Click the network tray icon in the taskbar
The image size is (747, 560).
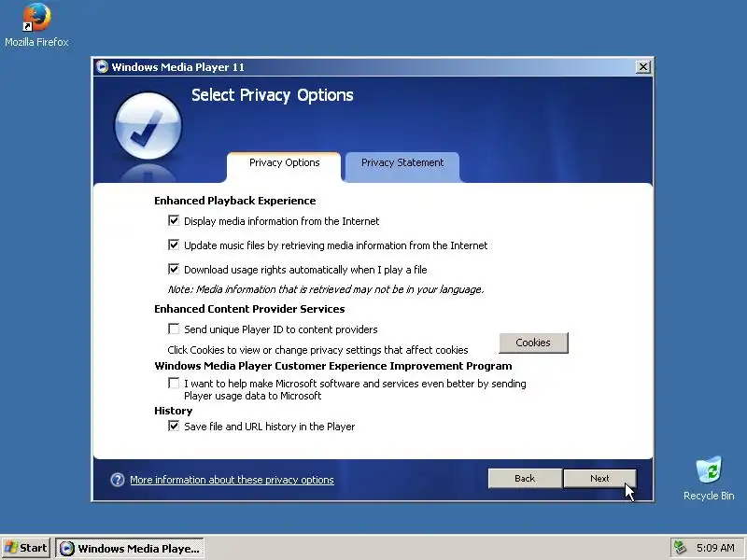pos(681,548)
